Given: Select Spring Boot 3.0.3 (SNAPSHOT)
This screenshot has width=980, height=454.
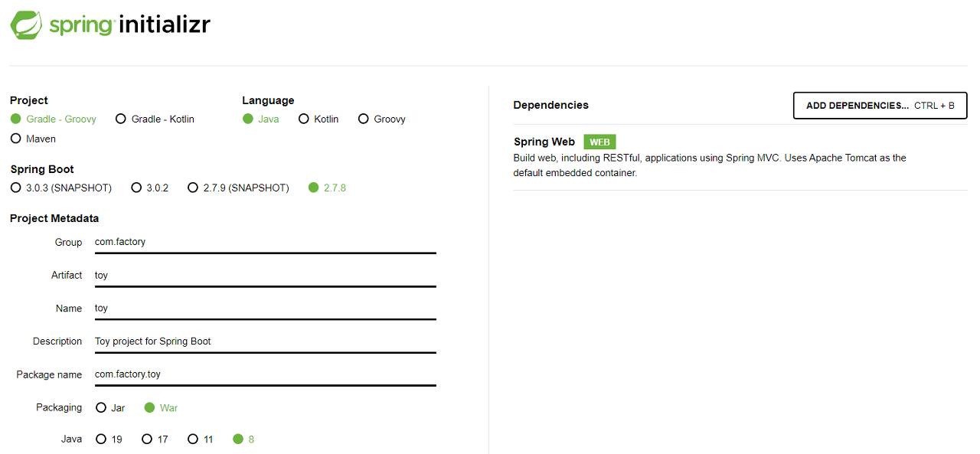Looking at the screenshot, I should click(x=61, y=188).
